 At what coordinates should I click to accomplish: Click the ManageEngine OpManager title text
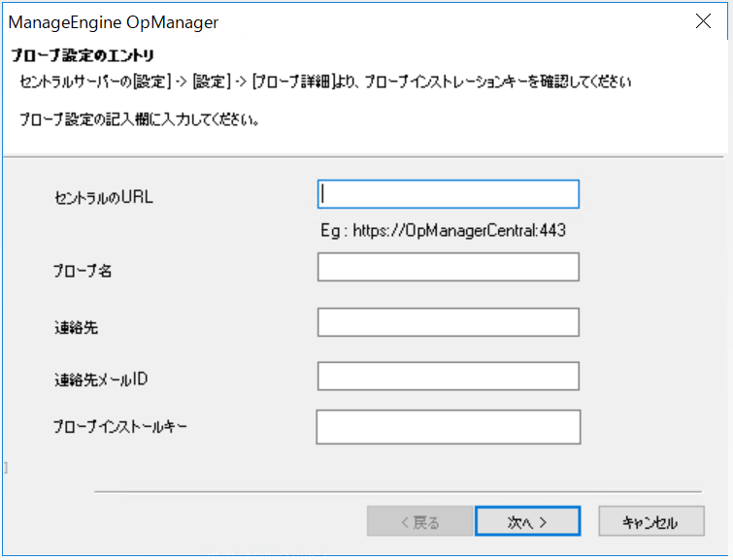tap(114, 22)
